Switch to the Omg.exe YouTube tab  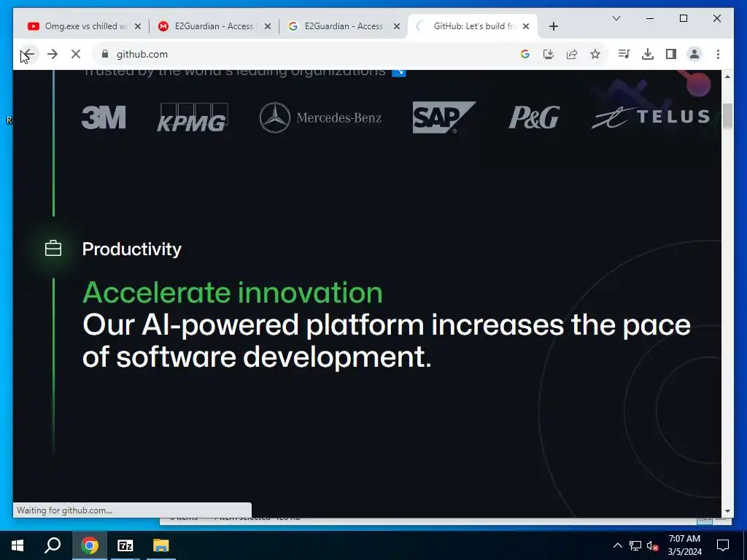(x=83, y=26)
